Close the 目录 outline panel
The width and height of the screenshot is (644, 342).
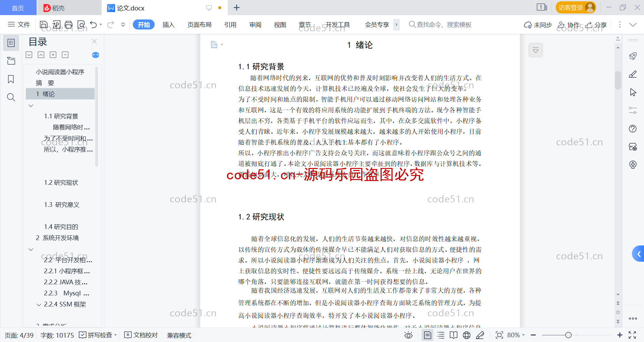click(94, 42)
